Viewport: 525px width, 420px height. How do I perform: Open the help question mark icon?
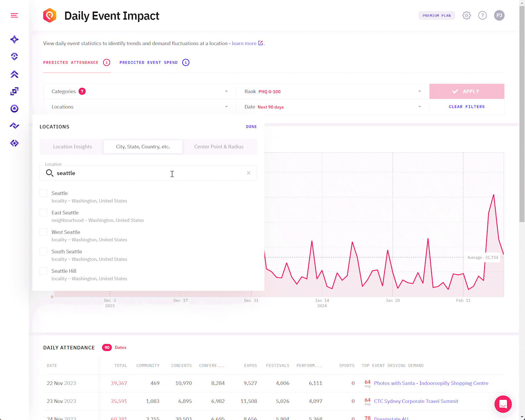click(482, 16)
